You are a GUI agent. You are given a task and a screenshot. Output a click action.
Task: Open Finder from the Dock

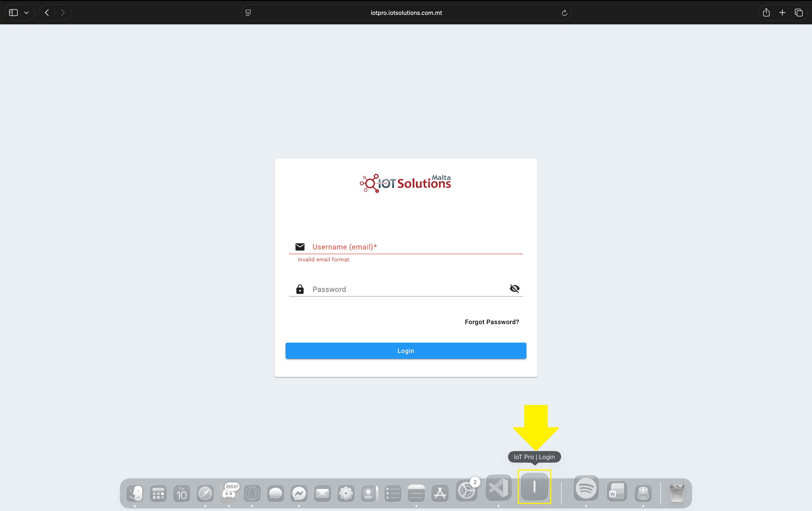tap(135, 493)
